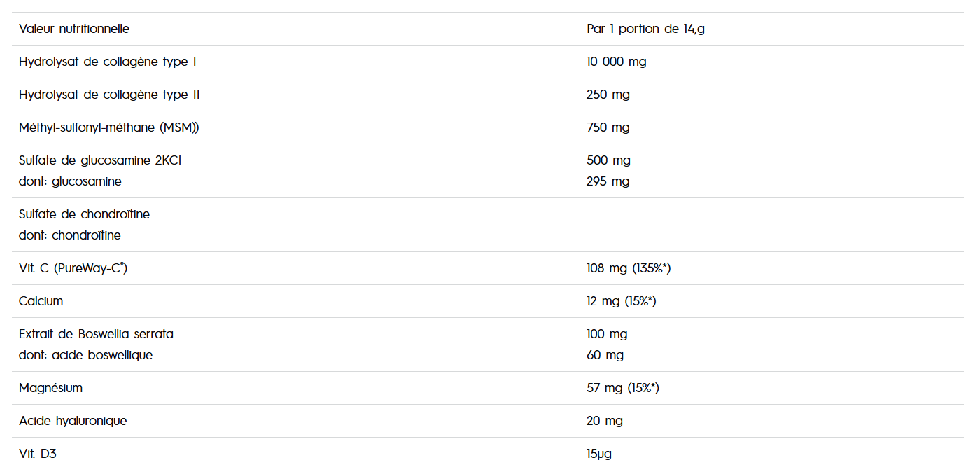This screenshot has width=980, height=472.
Task: Click the "Par 1 portion de 14,g" header
Action: point(645,29)
